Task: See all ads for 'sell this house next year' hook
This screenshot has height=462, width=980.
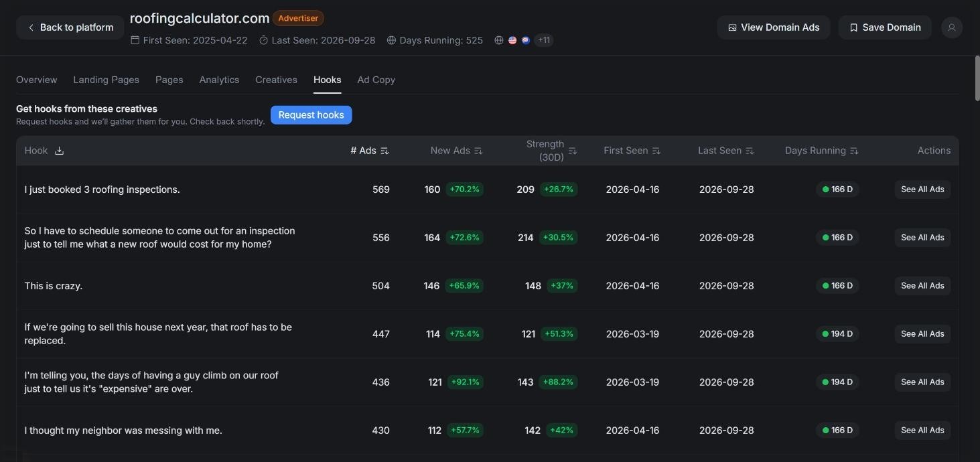Action: pyautogui.click(x=922, y=334)
